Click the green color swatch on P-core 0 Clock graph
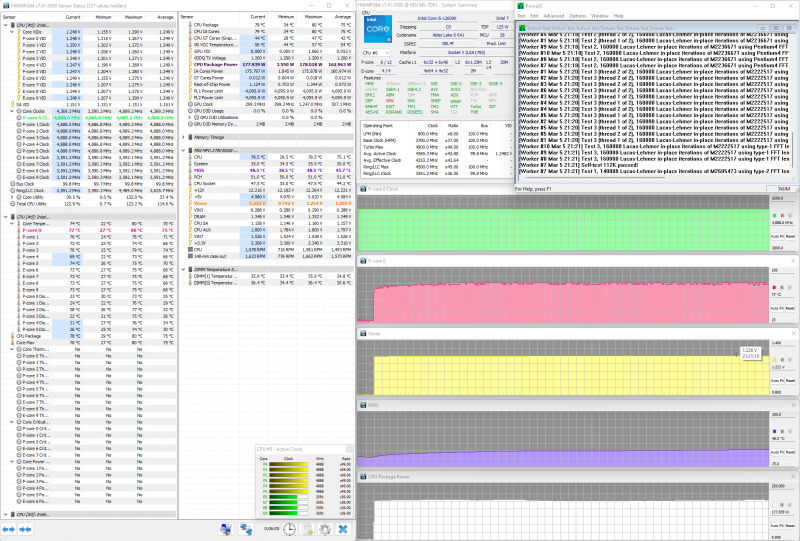The width and height of the screenshot is (800, 541). [x=774, y=216]
